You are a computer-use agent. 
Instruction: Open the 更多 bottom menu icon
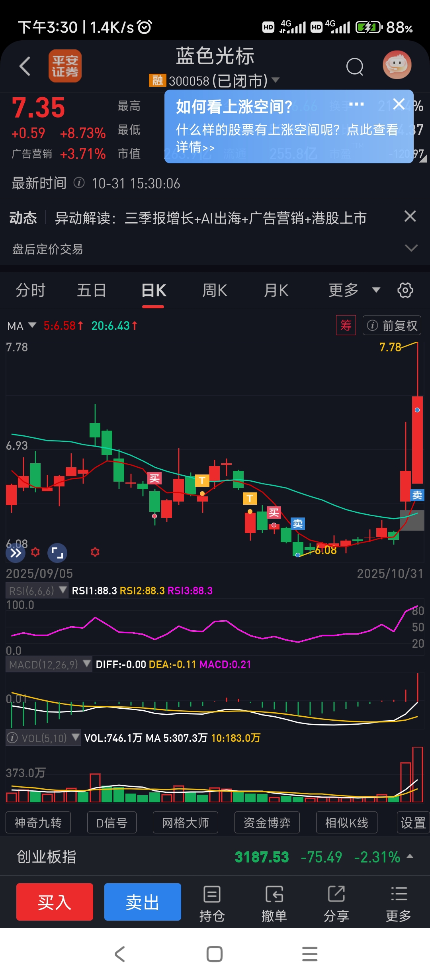pos(399,904)
